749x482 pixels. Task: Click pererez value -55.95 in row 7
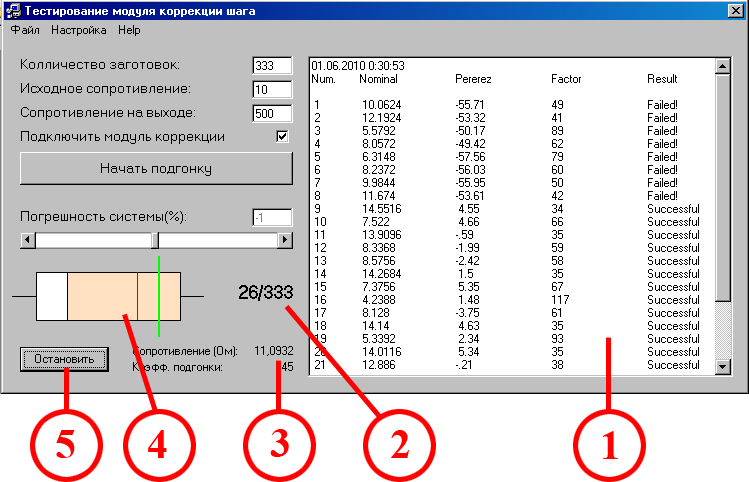click(470, 182)
